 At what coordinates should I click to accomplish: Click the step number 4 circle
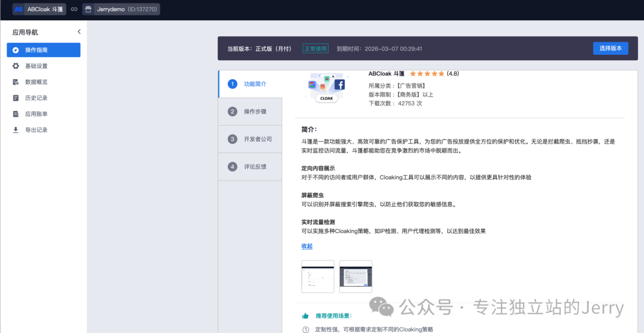coord(233,167)
